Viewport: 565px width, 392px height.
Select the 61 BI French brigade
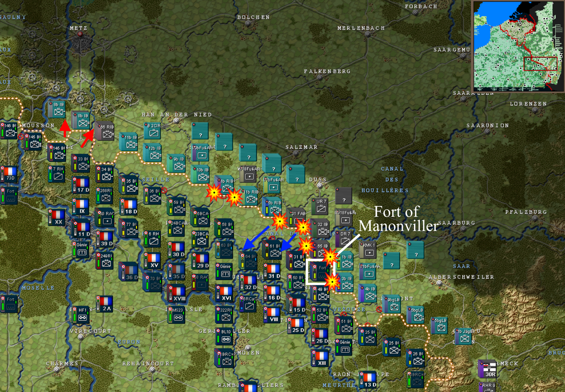point(271,250)
